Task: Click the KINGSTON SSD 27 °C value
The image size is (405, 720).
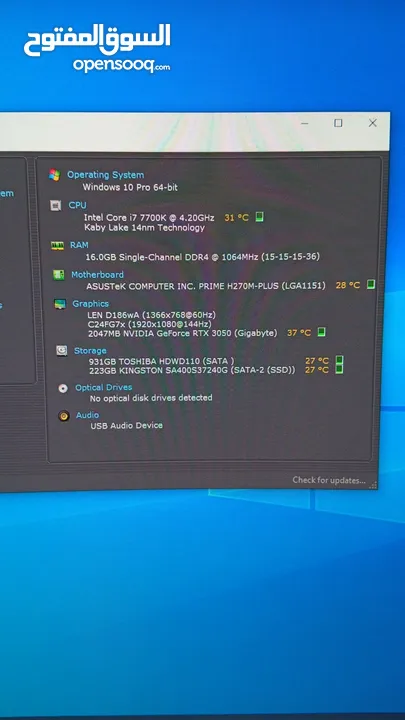Action: (x=317, y=370)
